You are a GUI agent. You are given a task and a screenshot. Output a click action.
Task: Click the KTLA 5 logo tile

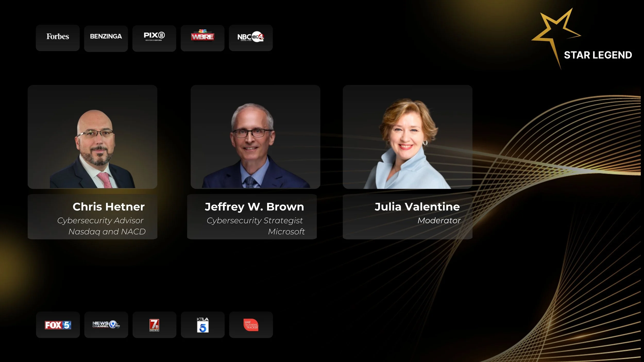(x=203, y=325)
